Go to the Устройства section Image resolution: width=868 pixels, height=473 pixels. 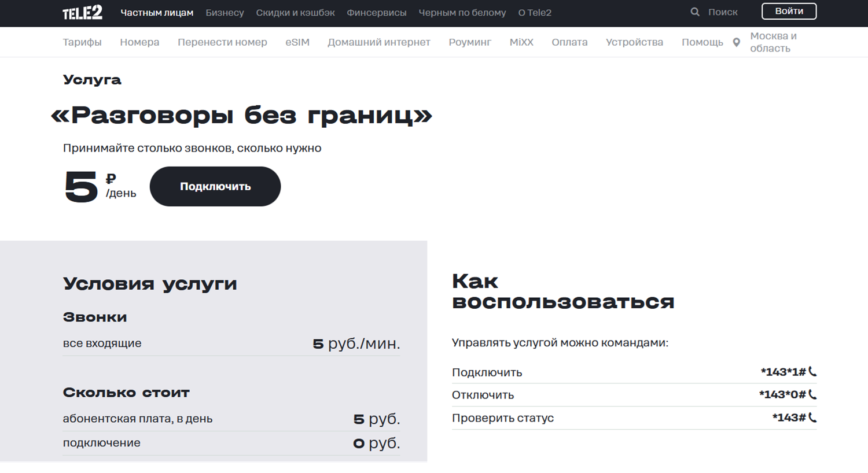point(634,42)
